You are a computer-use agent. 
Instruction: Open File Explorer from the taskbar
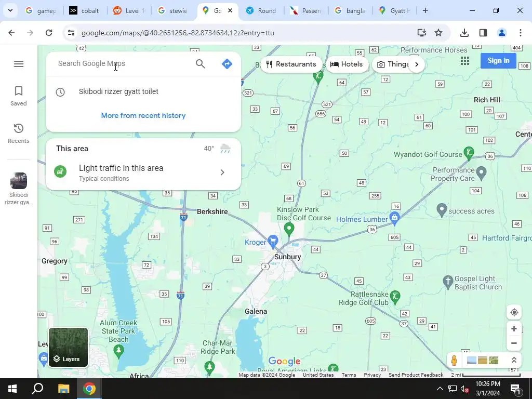(x=63, y=389)
